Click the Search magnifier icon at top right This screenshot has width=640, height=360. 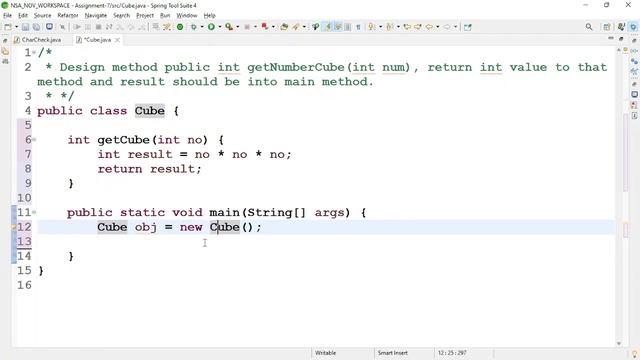pyautogui.click(x=589, y=27)
